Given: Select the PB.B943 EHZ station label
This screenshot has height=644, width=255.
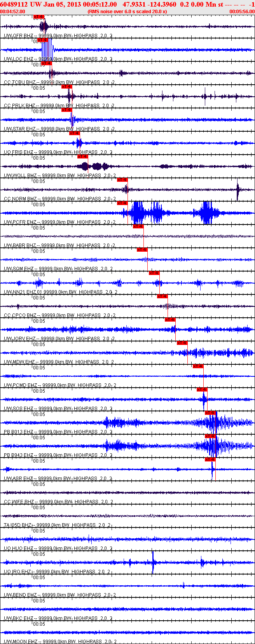Looking at the screenshot, I should click(x=58, y=455).
